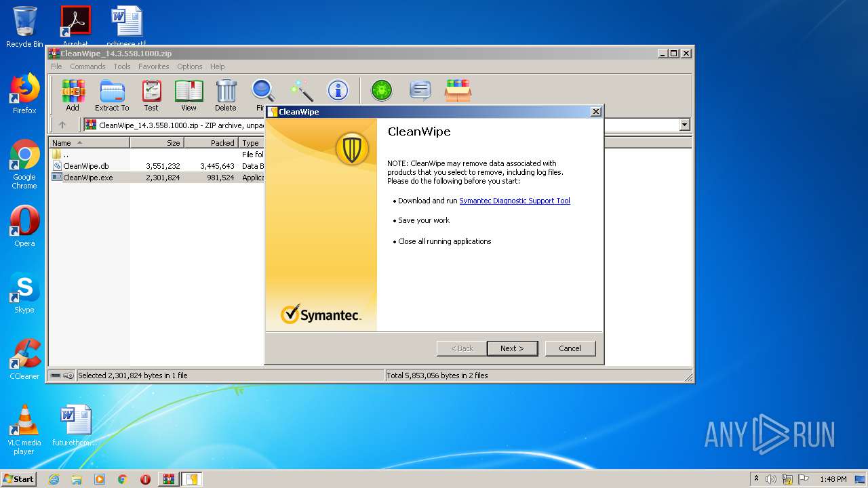The image size is (868, 488).
Task: Open the Wizard wand toolbar icon
Action: coord(300,90)
